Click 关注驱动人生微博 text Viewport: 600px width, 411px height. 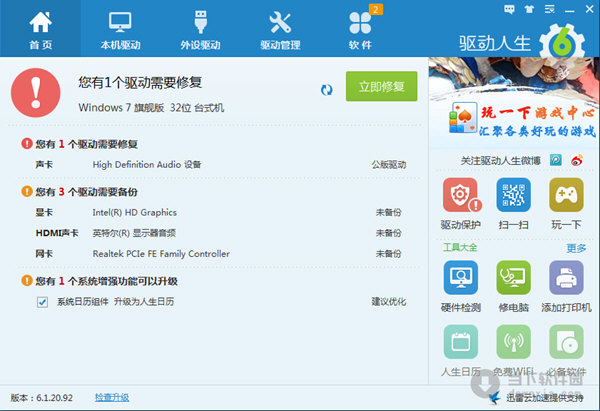[501, 161]
